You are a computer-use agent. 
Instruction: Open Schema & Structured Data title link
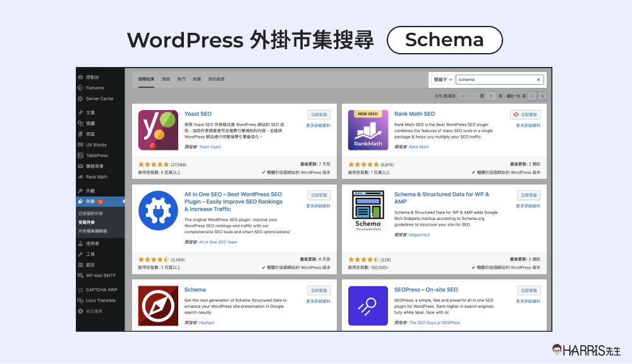(442, 198)
